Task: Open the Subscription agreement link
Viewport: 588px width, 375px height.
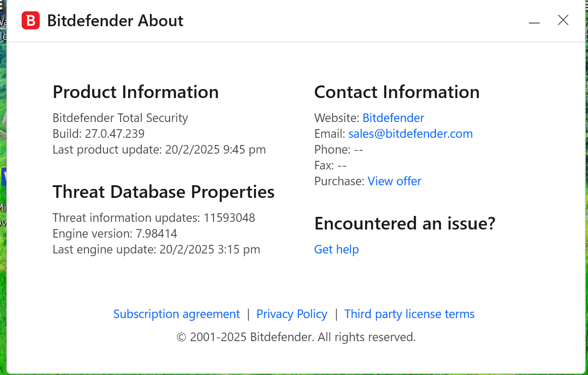Action: (176, 314)
